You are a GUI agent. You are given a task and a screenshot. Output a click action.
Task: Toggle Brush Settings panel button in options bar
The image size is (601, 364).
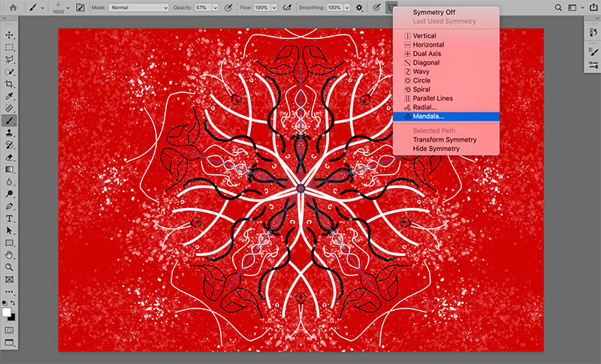tap(80, 8)
